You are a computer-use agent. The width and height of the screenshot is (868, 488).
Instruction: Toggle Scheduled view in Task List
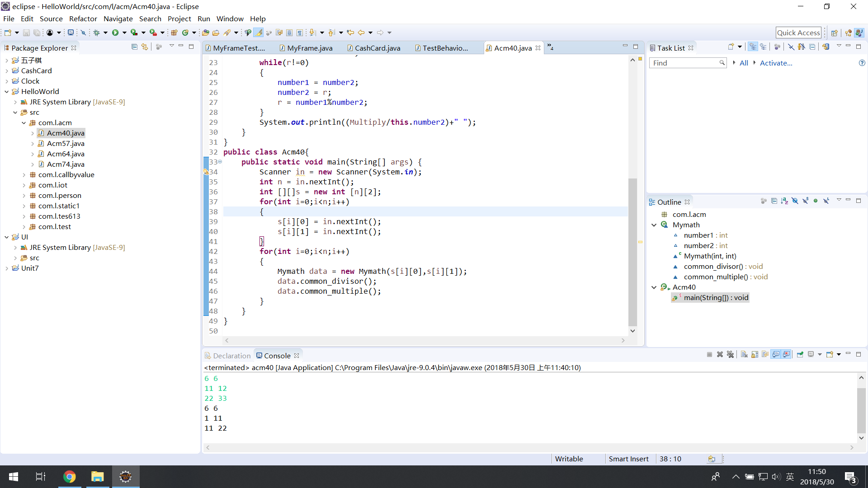[764, 47]
